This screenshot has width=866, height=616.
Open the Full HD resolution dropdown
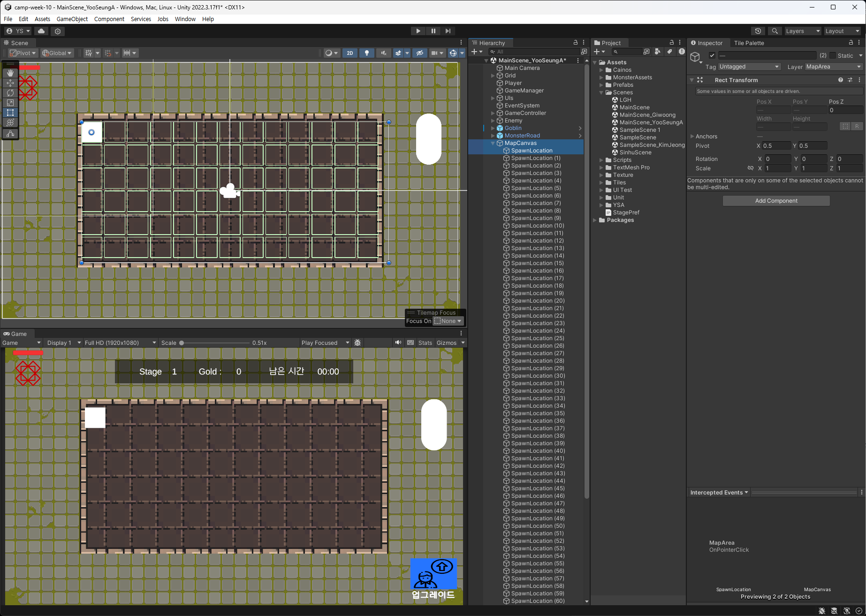[120, 342]
